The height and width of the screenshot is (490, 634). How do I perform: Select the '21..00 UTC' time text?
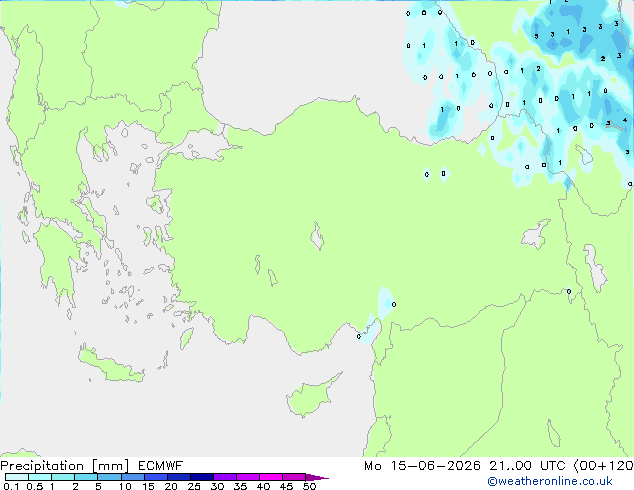527,466
